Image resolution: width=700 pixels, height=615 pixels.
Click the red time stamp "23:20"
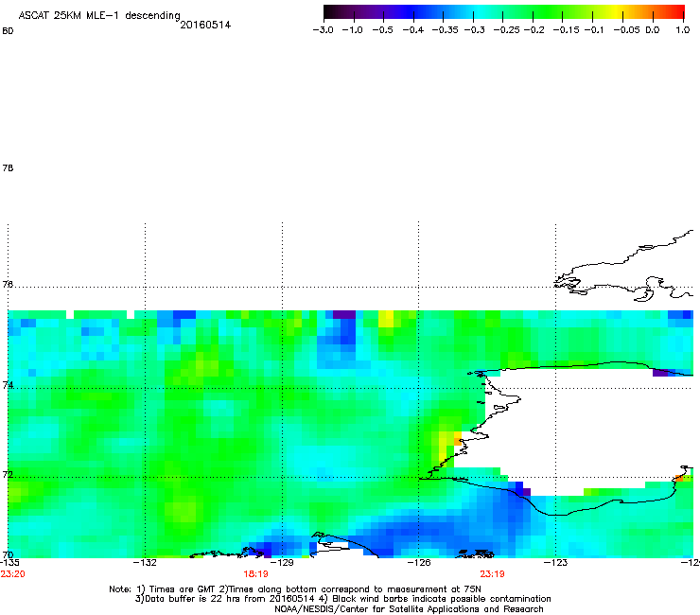point(13,574)
